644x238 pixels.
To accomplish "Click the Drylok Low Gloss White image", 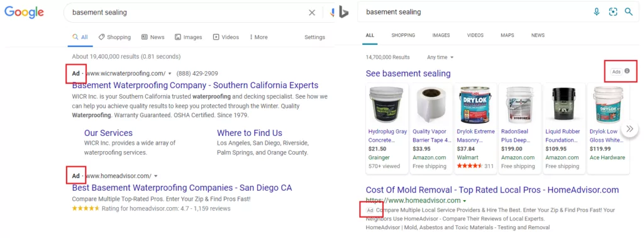I will pyautogui.click(x=608, y=105).
